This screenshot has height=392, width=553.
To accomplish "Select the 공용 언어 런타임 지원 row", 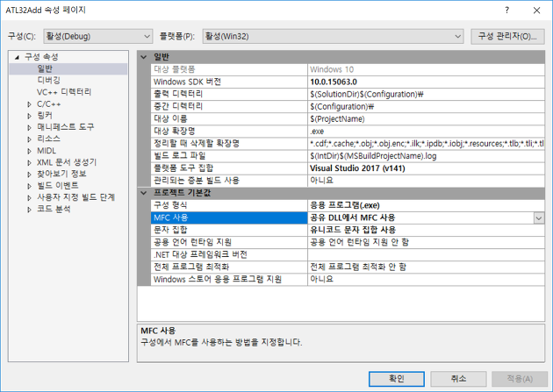I will [x=348, y=242].
